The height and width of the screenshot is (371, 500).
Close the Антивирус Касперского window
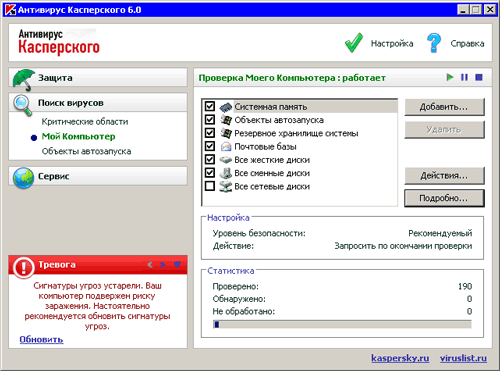tap(490, 9)
